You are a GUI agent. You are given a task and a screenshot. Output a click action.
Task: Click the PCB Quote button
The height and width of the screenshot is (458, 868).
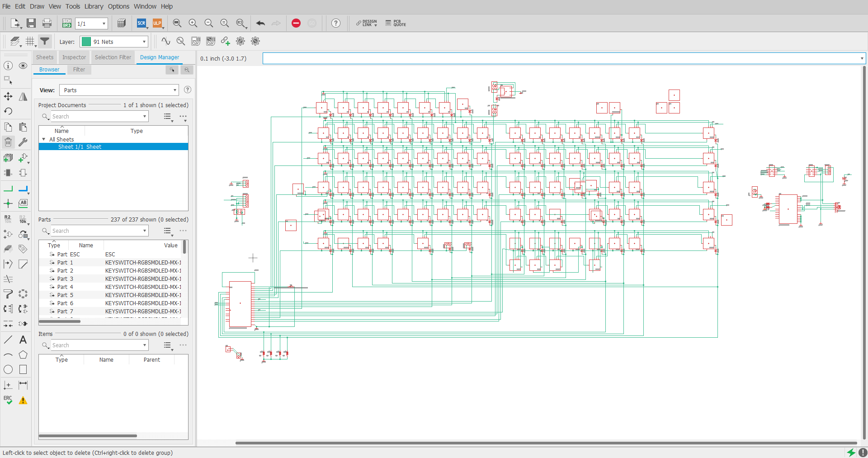point(396,24)
